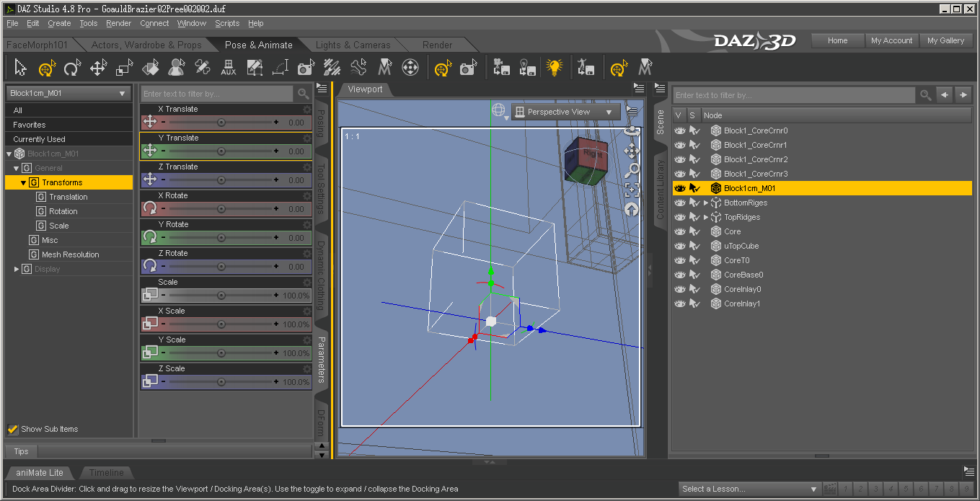980x501 pixels.
Task: Click the figure with window toolbar icon
Action: click(586, 68)
